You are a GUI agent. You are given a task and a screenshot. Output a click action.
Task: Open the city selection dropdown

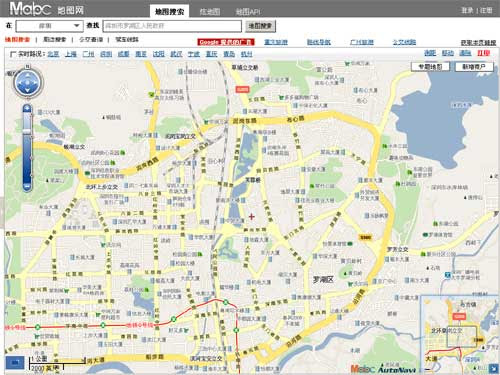pos(49,26)
